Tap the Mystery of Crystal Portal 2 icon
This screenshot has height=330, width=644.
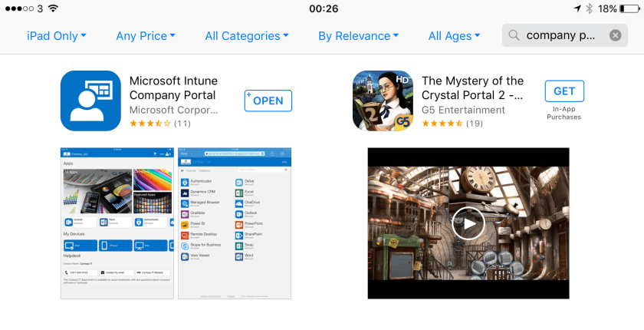(383, 101)
